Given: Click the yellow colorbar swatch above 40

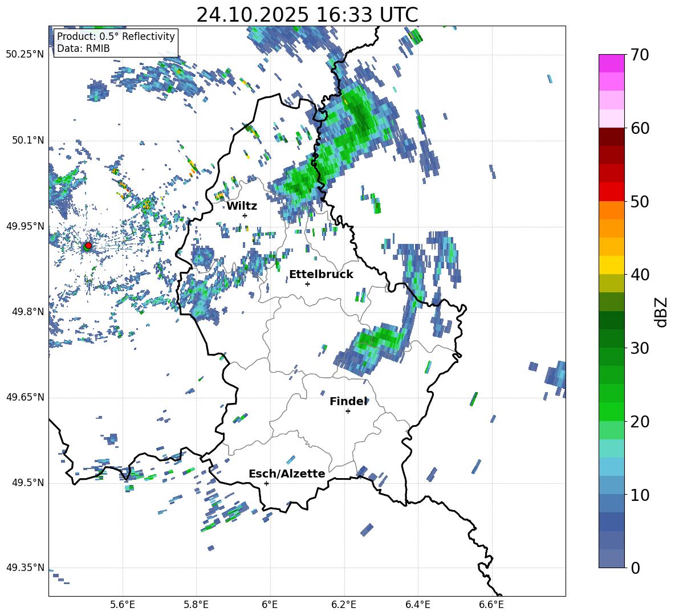Looking at the screenshot, I should [611, 265].
